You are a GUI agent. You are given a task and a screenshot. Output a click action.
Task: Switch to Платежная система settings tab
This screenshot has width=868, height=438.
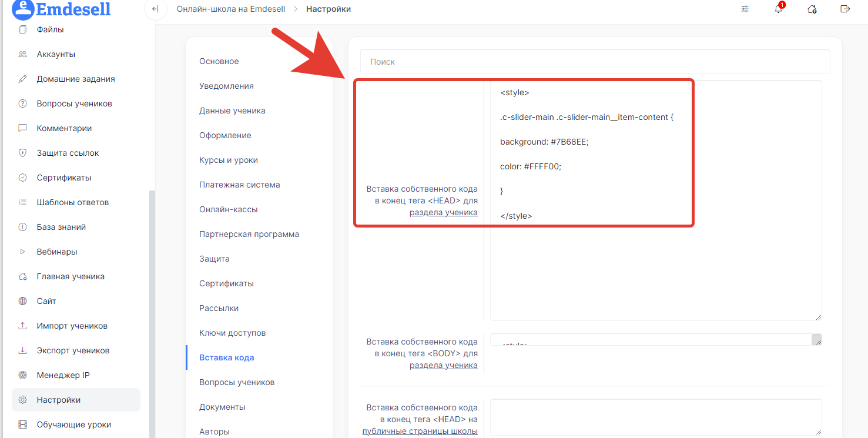click(x=239, y=185)
